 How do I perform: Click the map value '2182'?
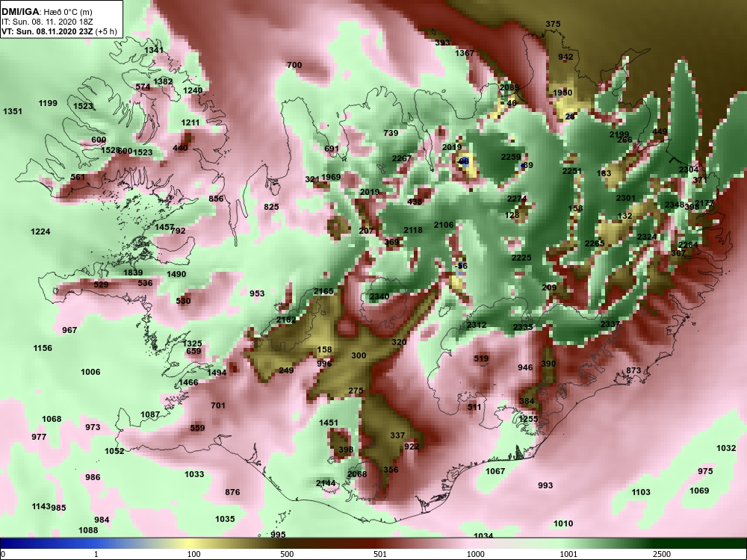click(x=286, y=320)
